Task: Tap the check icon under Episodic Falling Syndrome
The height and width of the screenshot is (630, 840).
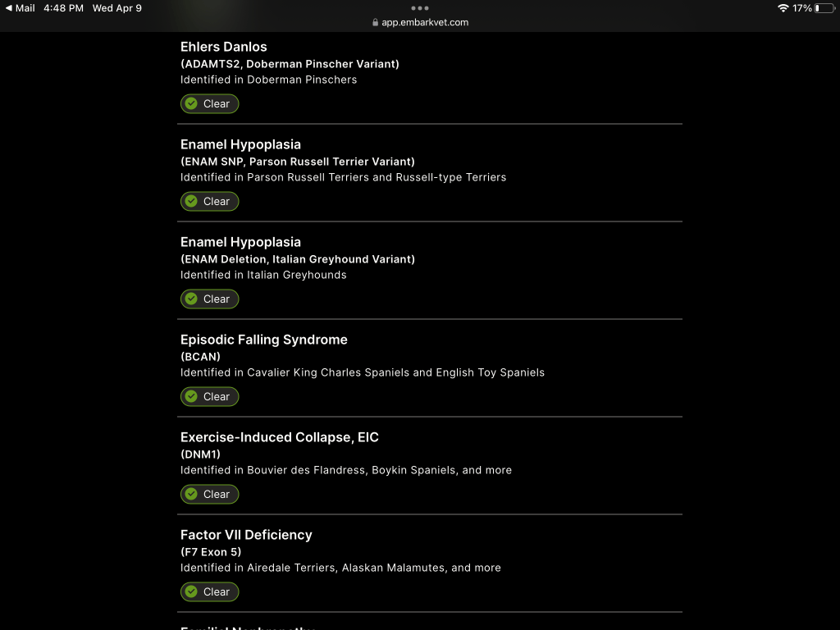Action: (x=191, y=397)
